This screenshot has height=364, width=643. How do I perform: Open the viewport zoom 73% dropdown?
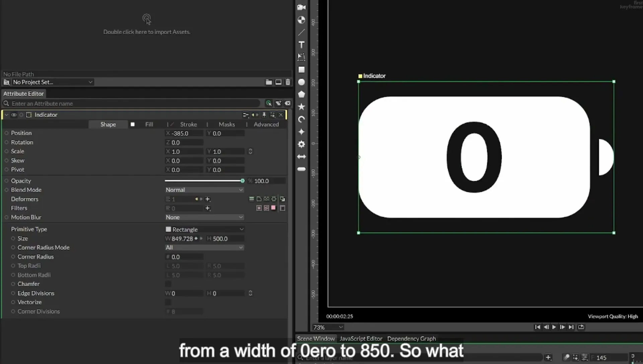click(328, 327)
